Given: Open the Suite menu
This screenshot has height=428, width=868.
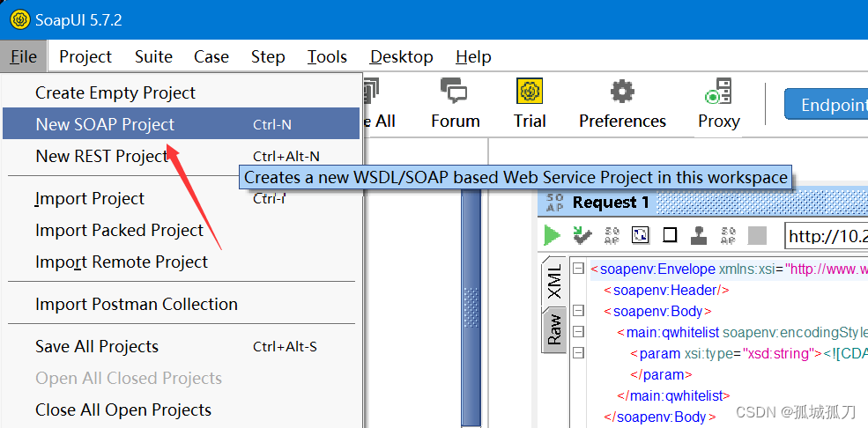Looking at the screenshot, I should 153,56.
